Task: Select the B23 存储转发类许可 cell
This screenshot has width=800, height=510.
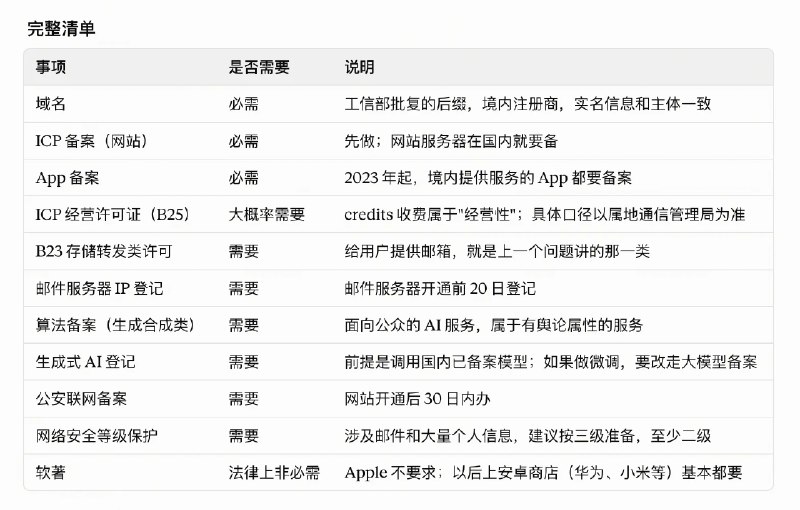Action: point(104,251)
